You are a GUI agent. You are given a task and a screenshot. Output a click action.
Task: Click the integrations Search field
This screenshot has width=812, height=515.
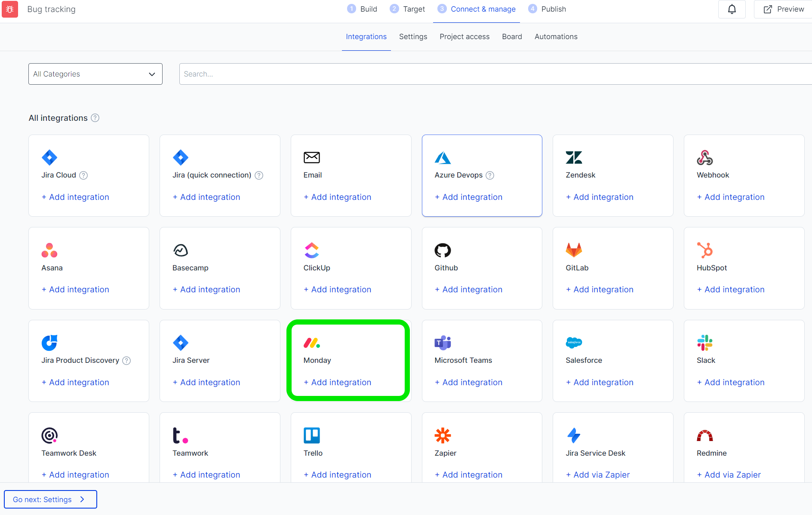point(495,74)
